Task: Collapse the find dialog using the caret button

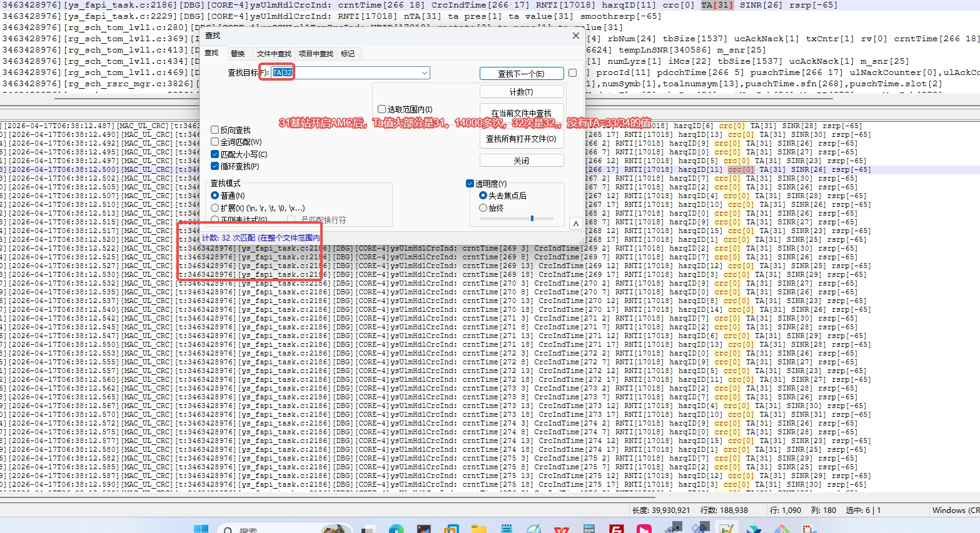Action: [x=575, y=223]
